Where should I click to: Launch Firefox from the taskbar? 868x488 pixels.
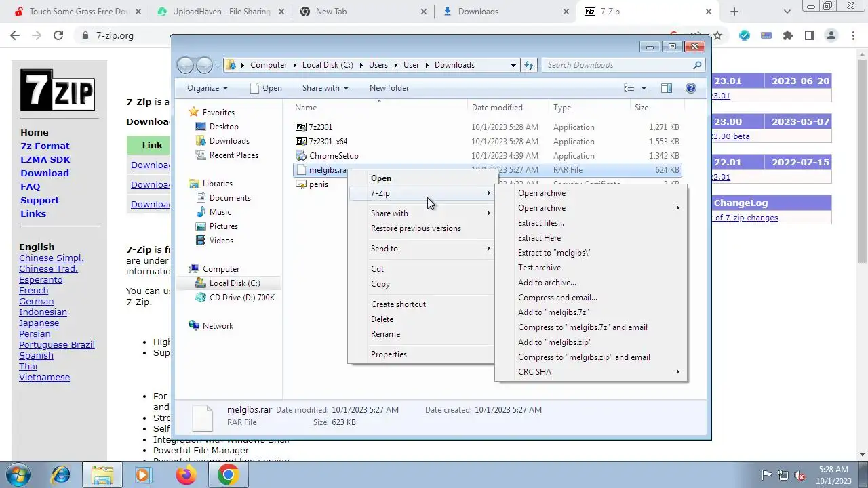(186, 475)
